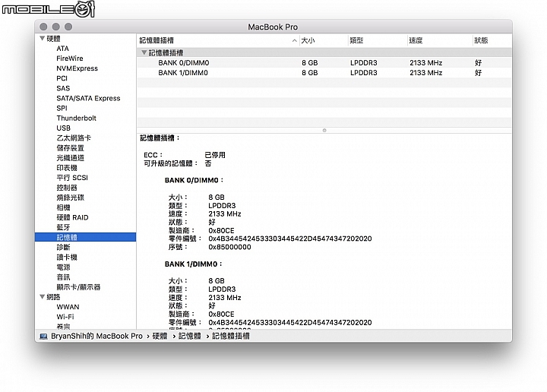Screen dimensions: 547x392
Task: Select BANK 1/DIMM0 table row
Action: pos(324,72)
